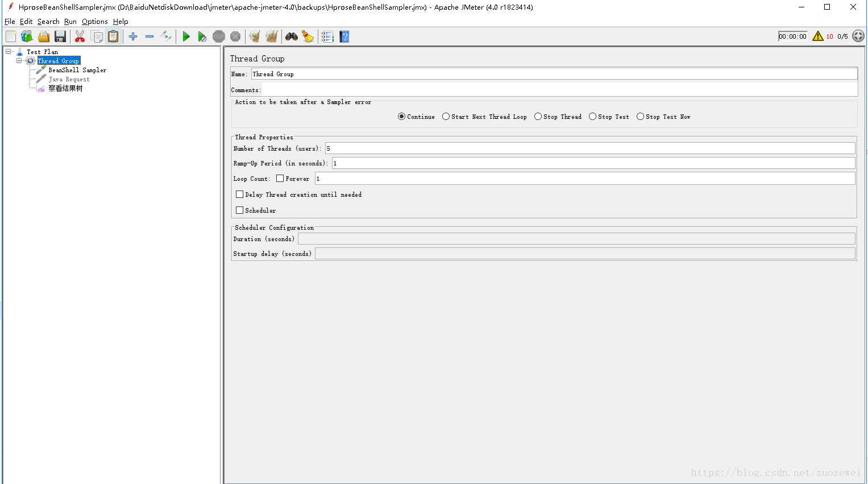Collapse the Thread Group tree node
The height and width of the screenshot is (484, 868).
[x=19, y=60]
